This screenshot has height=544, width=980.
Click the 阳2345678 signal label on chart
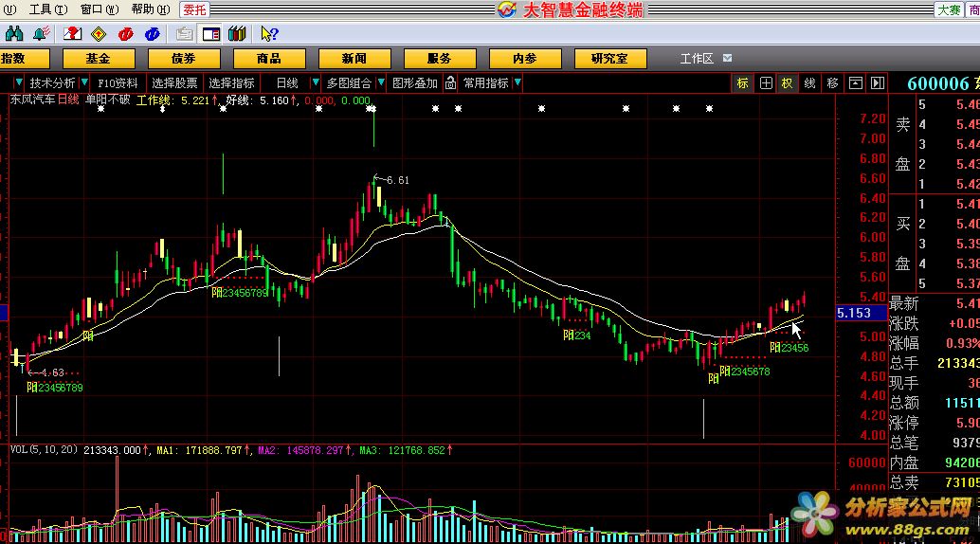tap(745, 372)
